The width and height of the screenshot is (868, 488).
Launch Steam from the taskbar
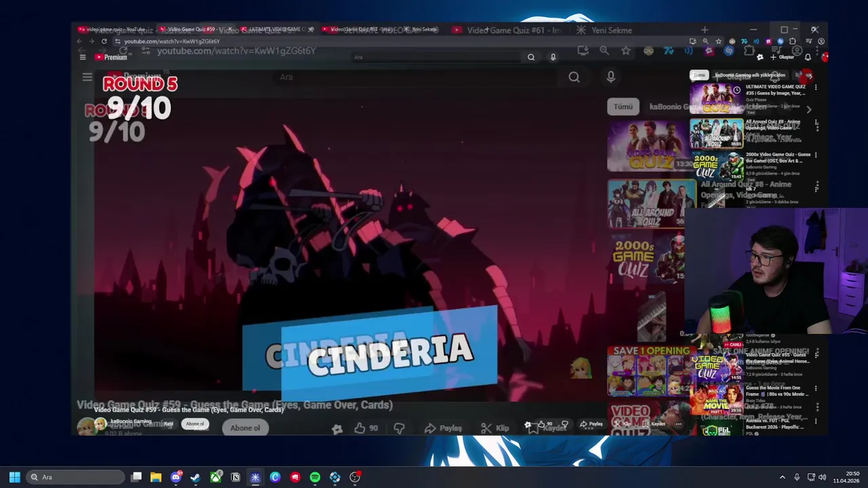(195, 477)
